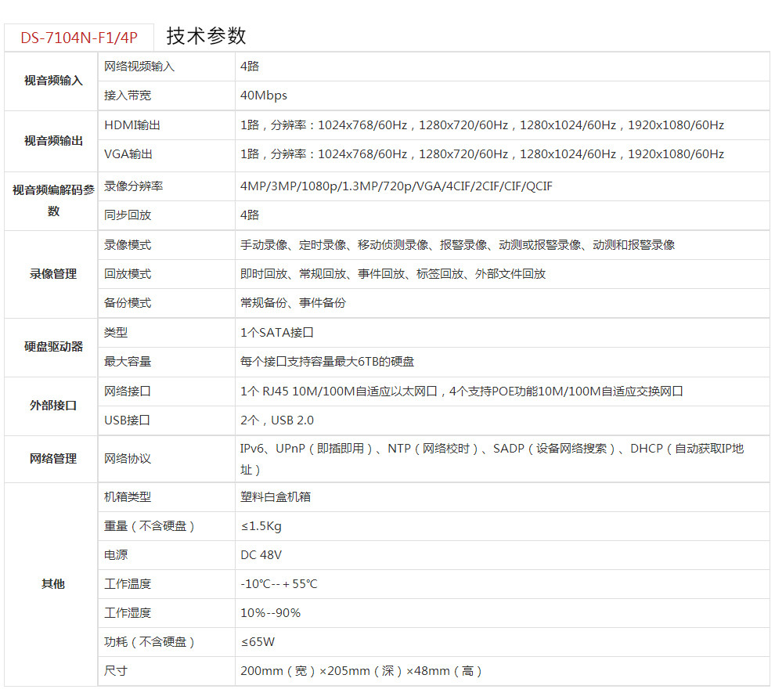This screenshot has height=700, width=775.
Task: Select the DC 48V power value
Action: pyautogui.click(x=261, y=555)
